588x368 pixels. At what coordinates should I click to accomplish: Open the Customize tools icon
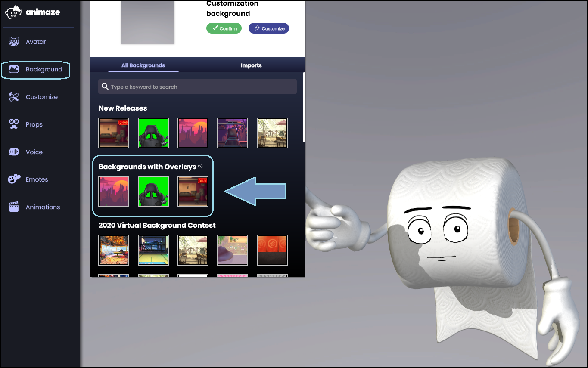pos(14,97)
